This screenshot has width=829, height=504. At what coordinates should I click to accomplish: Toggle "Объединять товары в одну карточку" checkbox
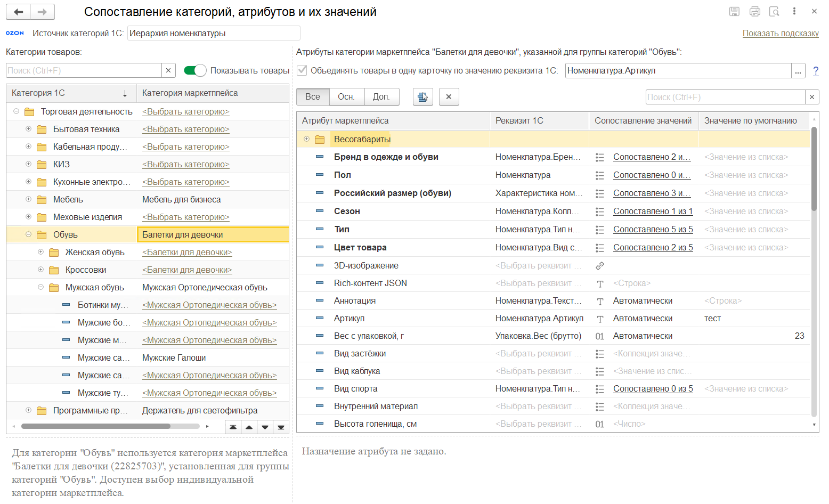(x=302, y=70)
